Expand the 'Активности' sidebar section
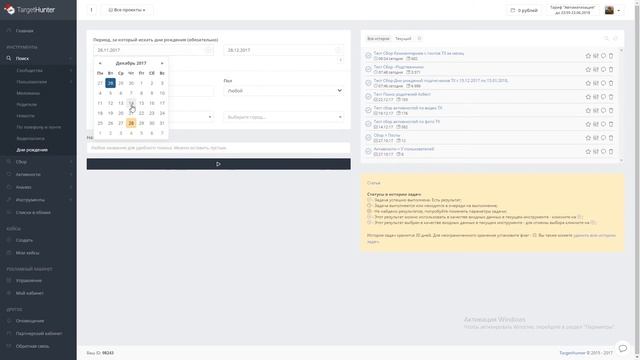Viewport: 640px width, 360px height. 38,175
